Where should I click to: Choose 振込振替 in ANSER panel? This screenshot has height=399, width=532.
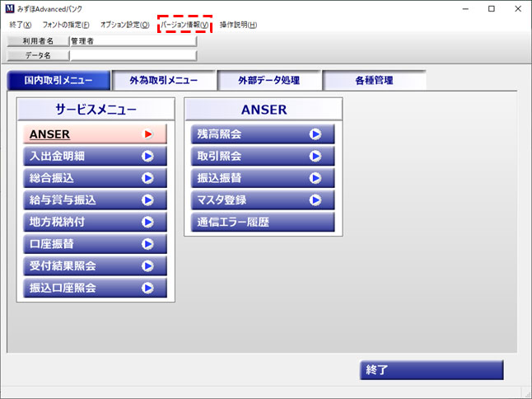(263, 178)
